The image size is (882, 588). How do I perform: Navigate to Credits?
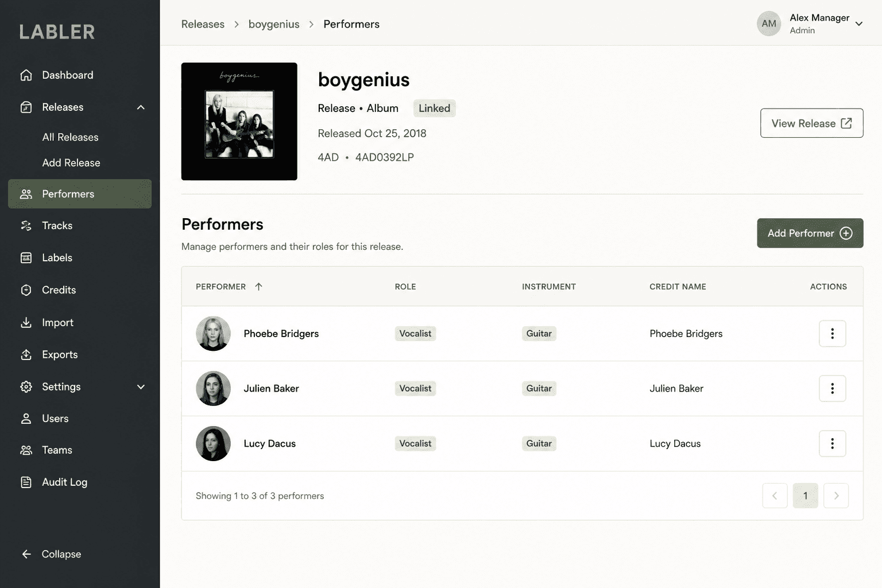point(80,290)
